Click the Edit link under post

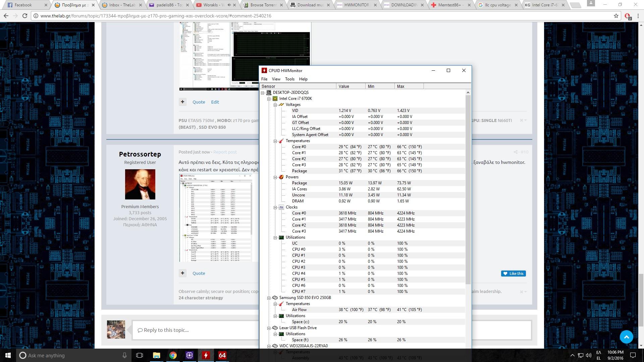(215, 102)
